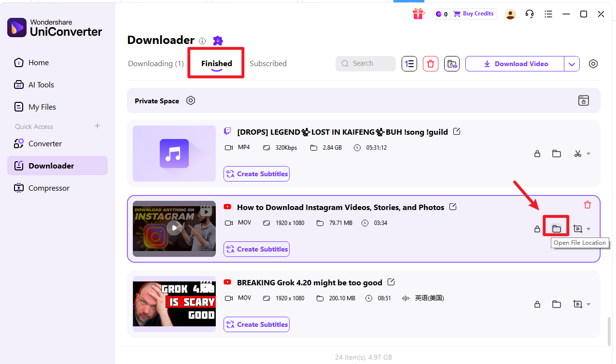This screenshot has width=616, height=364.
Task: Open Private Space settings gear icon
Action: pos(191,100)
